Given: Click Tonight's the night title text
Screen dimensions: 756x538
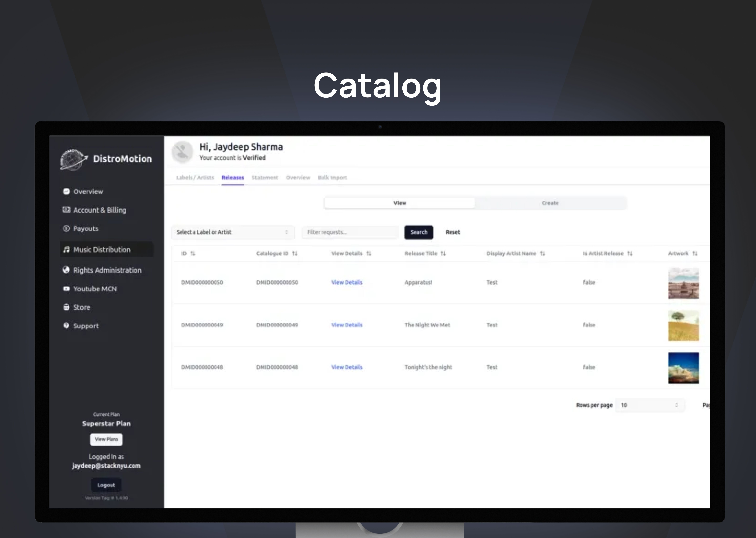Looking at the screenshot, I should tap(428, 367).
